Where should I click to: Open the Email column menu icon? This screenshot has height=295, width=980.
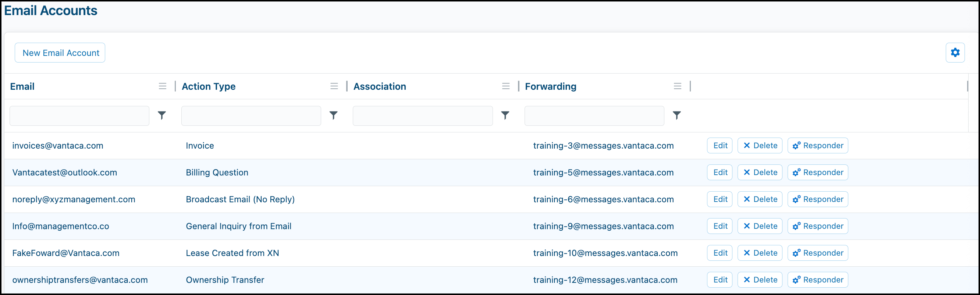(x=163, y=86)
